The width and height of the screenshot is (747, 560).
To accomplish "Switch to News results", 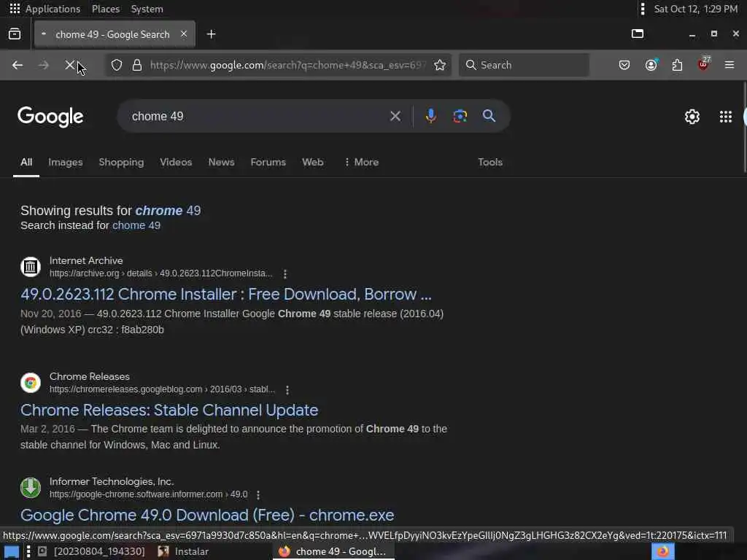I will 221,163.
